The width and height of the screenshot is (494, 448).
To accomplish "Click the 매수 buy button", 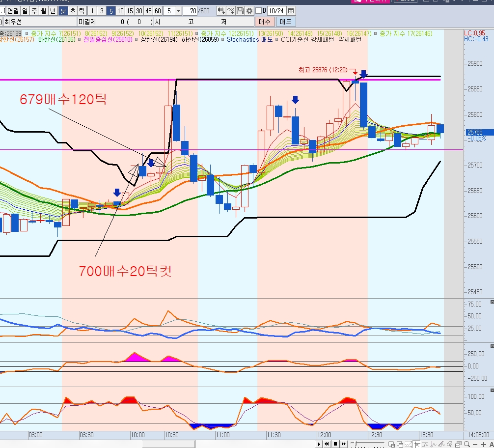I will 265,22.
